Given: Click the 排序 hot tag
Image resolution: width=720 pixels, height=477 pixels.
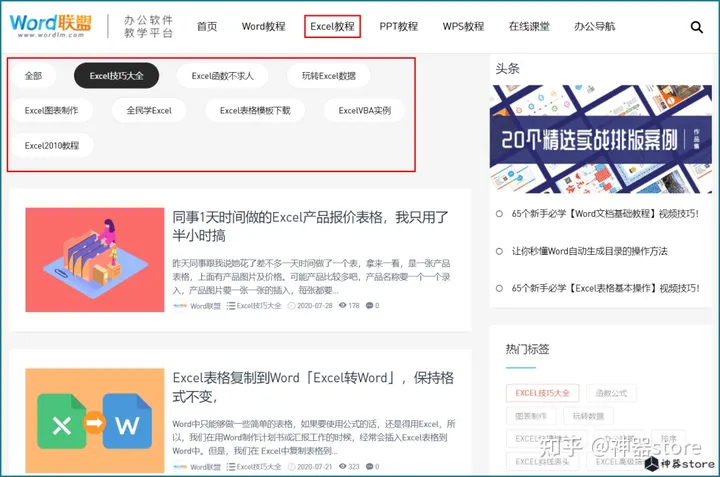Looking at the screenshot, I should [x=669, y=438].
